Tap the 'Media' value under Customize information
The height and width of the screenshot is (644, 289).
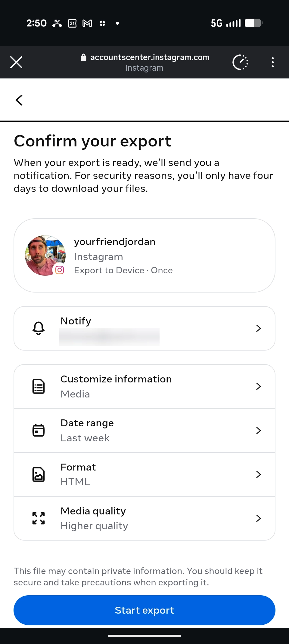click(x=75, y=394)
